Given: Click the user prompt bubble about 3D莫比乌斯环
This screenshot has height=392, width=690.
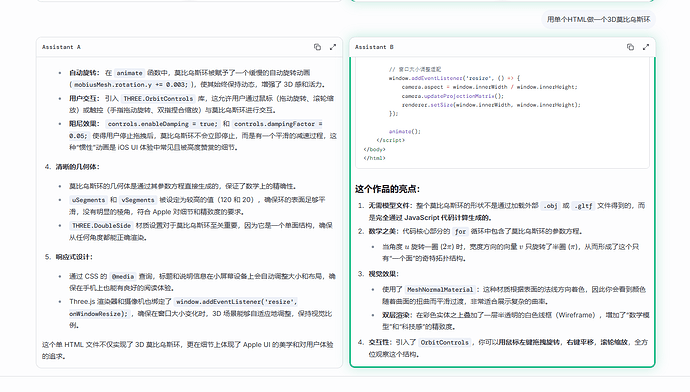Looking at the screenshot, I should pos(598,19).
